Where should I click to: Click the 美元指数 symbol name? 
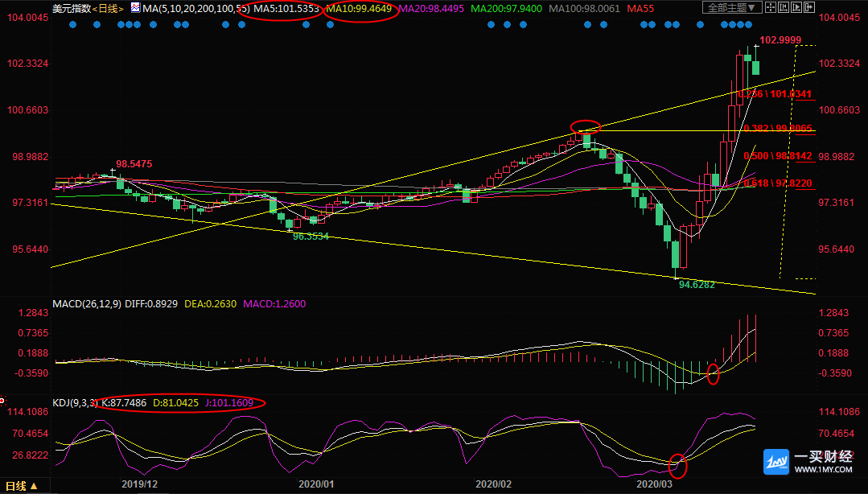(x=72, y=8)
